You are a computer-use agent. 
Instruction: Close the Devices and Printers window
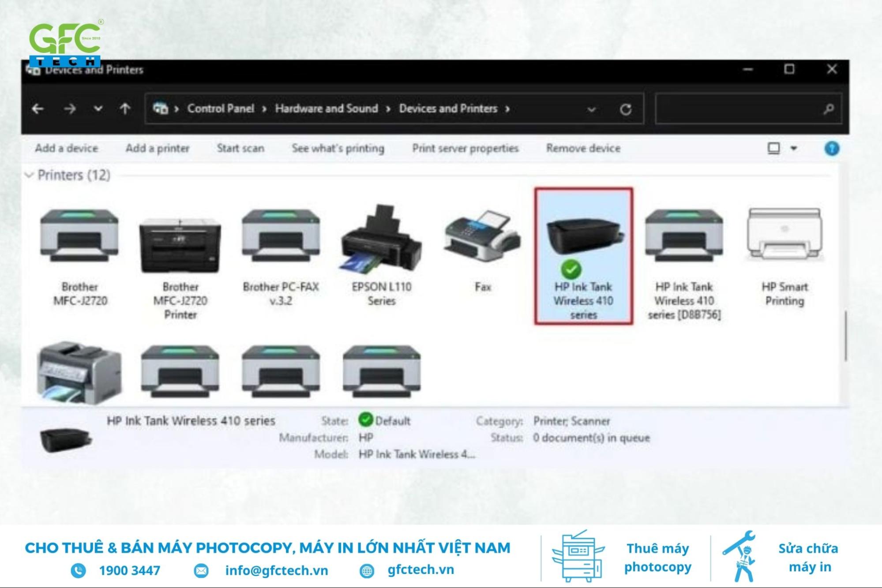point(832,69)
